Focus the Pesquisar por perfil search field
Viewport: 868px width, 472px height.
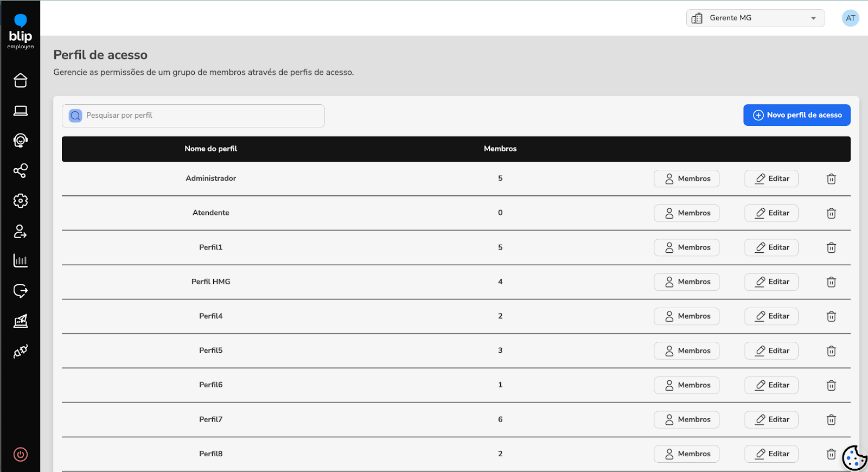pyautogui.click(x=193, y=116)
